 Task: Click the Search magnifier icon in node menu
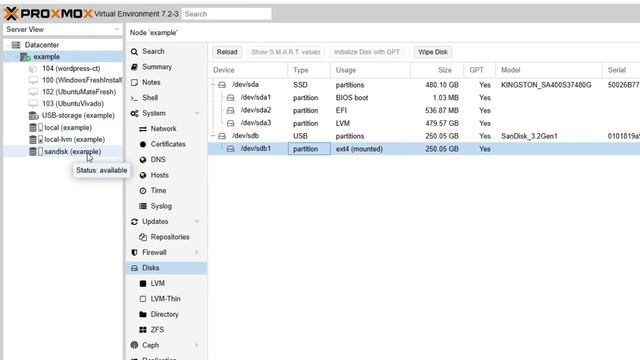tap(134, 52)
